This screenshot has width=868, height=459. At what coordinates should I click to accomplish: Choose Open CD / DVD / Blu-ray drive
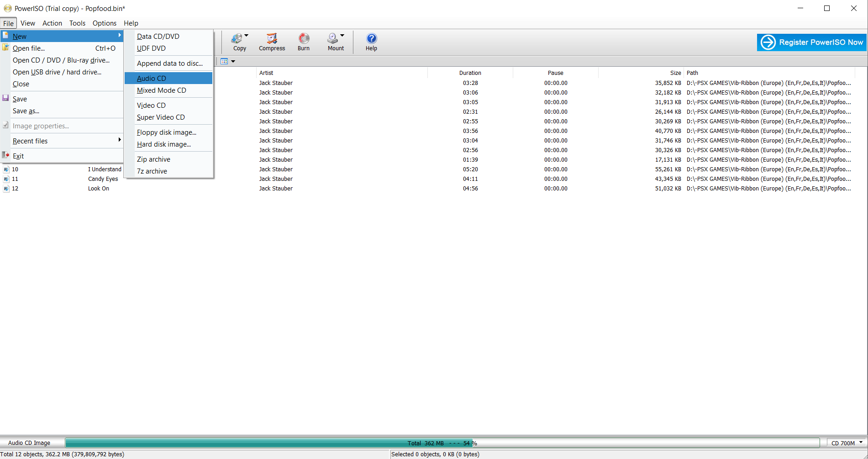coord(62,60)
